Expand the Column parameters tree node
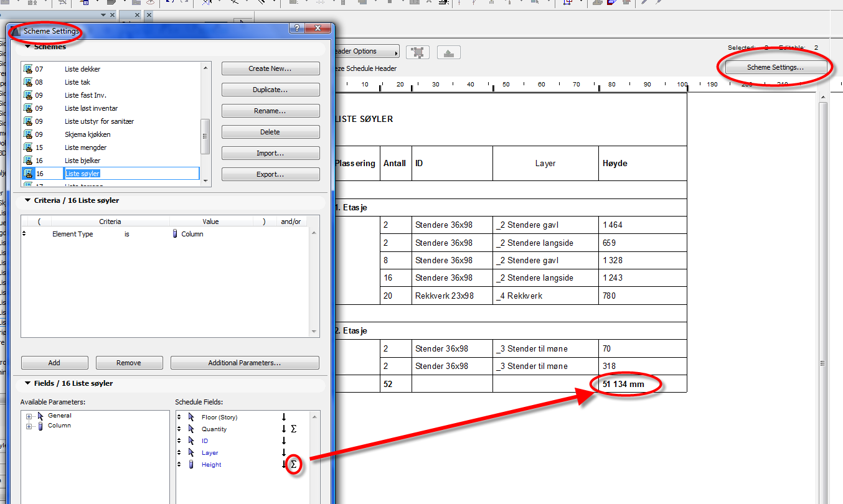This screenshot has height=504, width=843. [29, 426]
